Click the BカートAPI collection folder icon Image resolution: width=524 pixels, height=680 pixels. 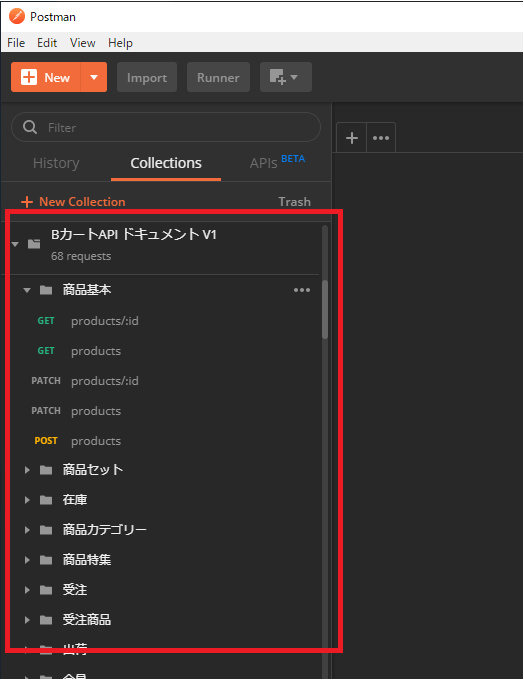point(34,244)
